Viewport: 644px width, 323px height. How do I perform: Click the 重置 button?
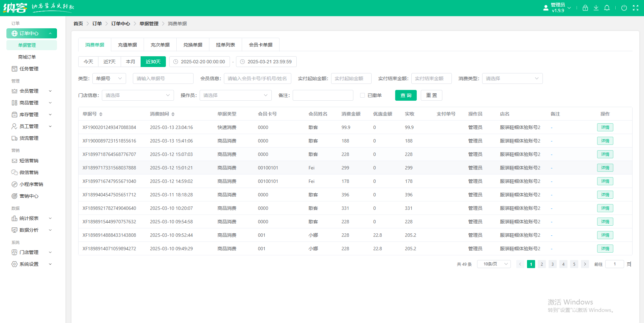(x=432, y=95)
